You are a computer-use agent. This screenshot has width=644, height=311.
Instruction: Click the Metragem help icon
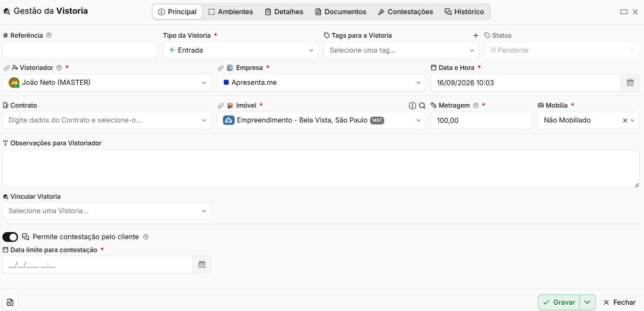[476, 105]
